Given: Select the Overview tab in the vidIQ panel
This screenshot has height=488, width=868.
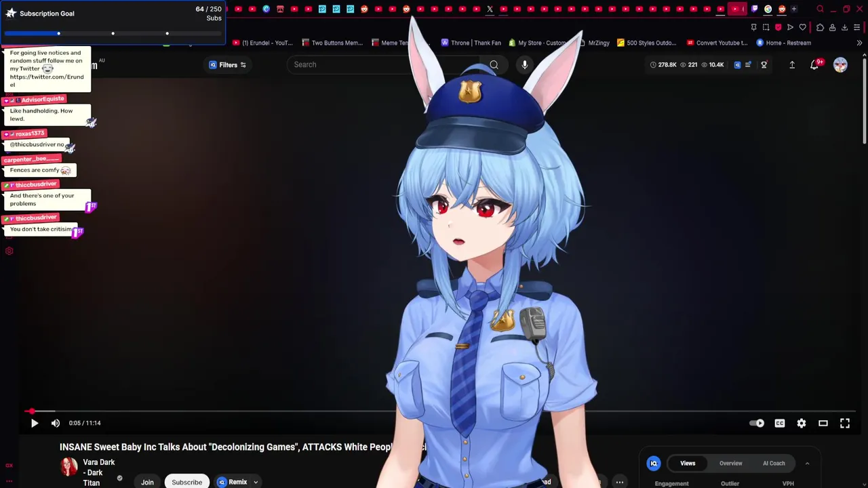Looking at the screenshot, I should pos(730,464).
